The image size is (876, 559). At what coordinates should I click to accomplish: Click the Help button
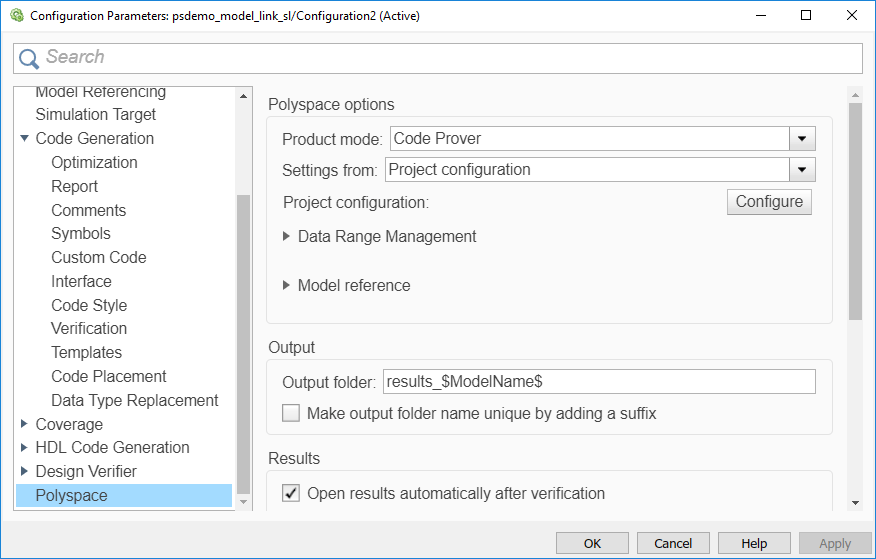click(754, 543)
